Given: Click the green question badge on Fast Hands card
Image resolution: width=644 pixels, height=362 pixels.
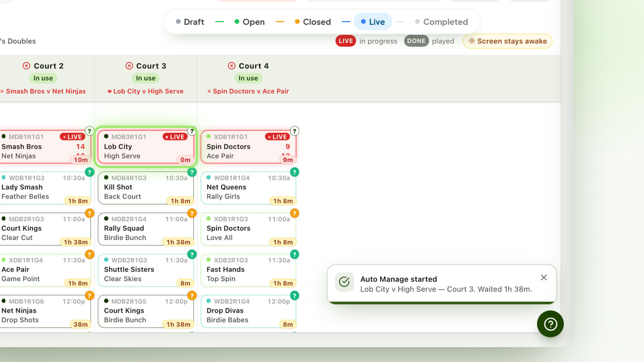Looking at the screenshot, I should click(294, 254).
